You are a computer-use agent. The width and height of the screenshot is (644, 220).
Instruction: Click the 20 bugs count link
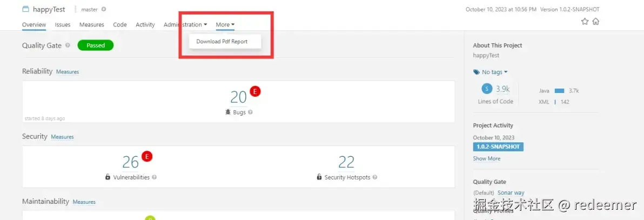click(238, 97)
